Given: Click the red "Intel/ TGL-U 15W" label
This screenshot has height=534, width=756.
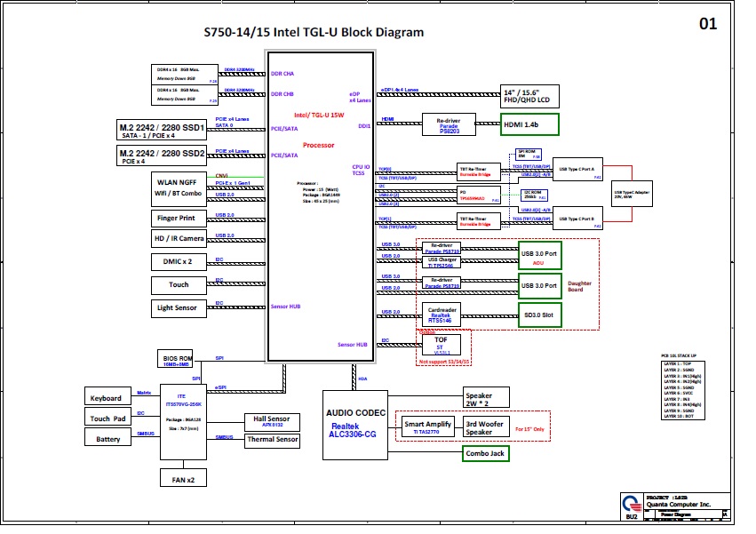Looking at the screenshot, I should point(319,115).
